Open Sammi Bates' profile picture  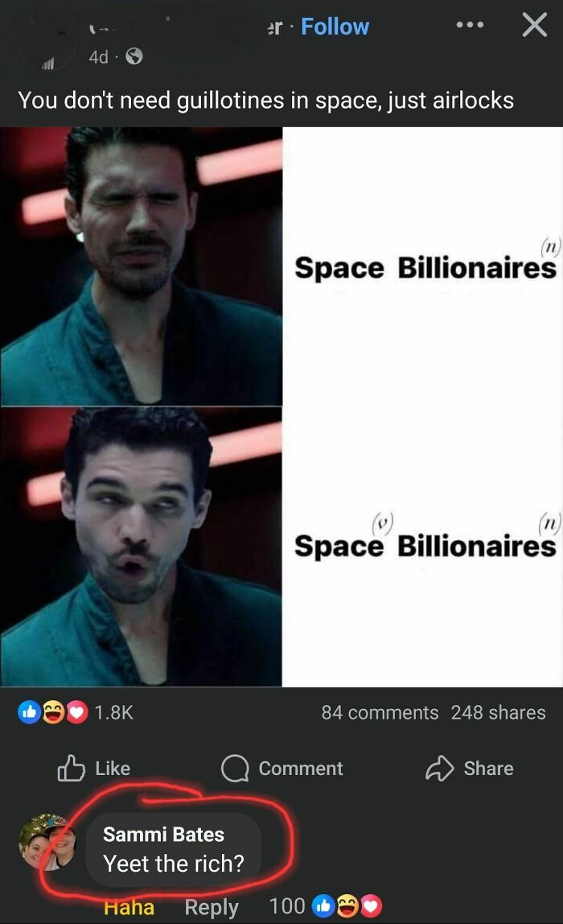tap(47, 842)
